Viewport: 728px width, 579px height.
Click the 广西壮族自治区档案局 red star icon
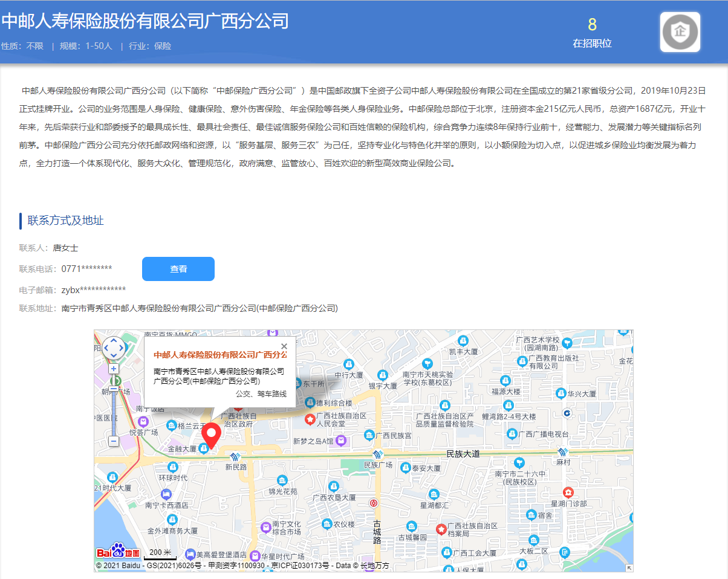click(441, 530)
